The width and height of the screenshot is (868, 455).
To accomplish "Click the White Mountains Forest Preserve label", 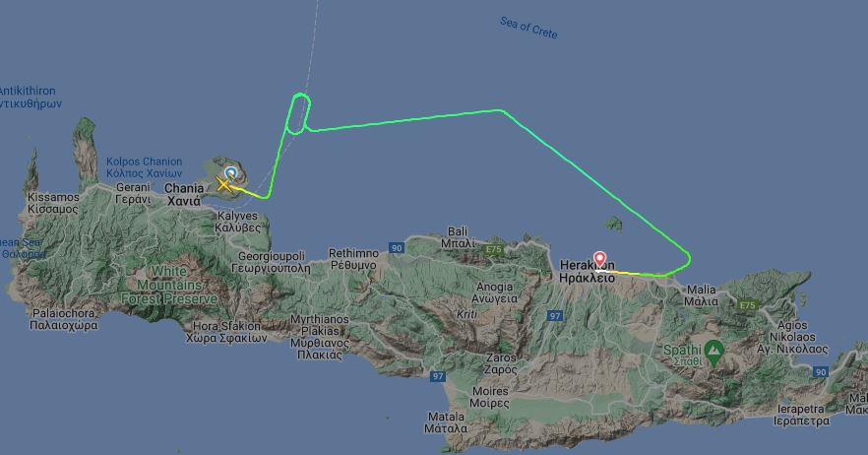I will point(169,285).
